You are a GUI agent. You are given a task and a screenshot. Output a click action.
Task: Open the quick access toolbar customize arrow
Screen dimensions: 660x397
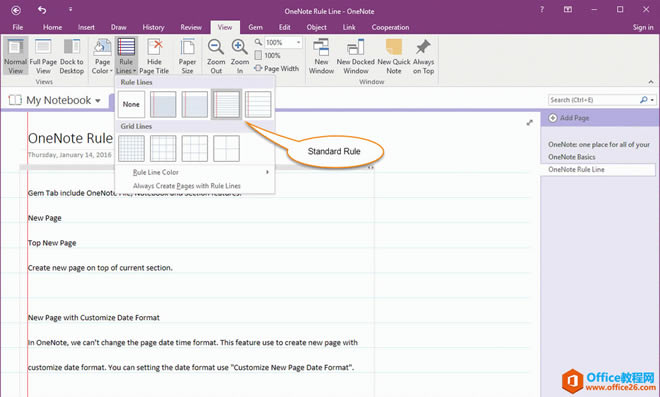click(70, 9)
